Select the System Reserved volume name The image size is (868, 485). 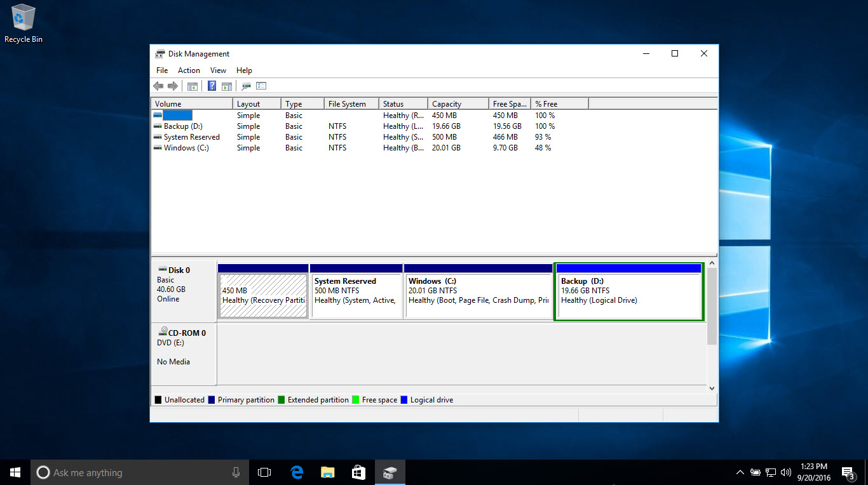tap(192, 137)
